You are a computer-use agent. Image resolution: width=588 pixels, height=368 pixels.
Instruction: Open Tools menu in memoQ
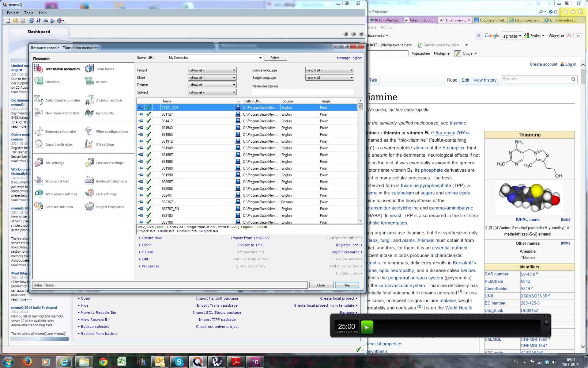(x=28, y=13)
